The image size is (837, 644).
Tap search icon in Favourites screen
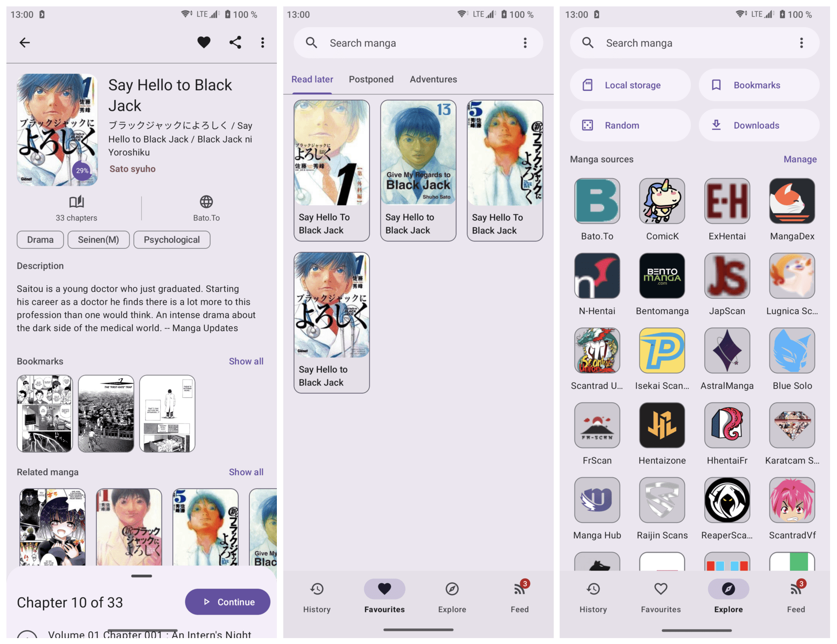tap(311, 43)
